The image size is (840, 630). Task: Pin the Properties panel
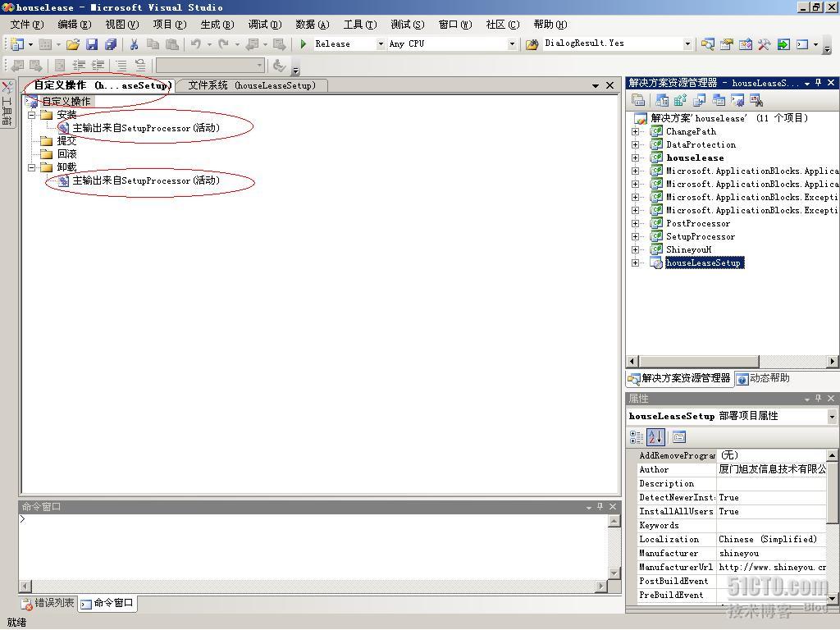point(818,398)
